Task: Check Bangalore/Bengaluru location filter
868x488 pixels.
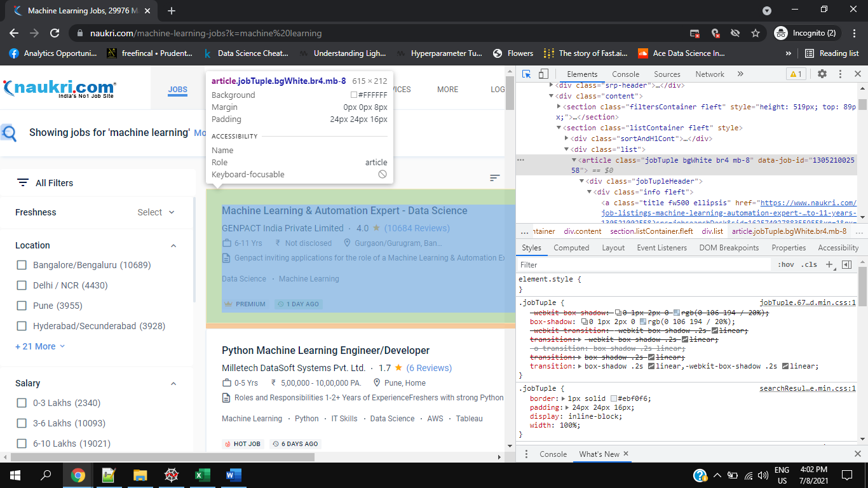Action: 22,265
